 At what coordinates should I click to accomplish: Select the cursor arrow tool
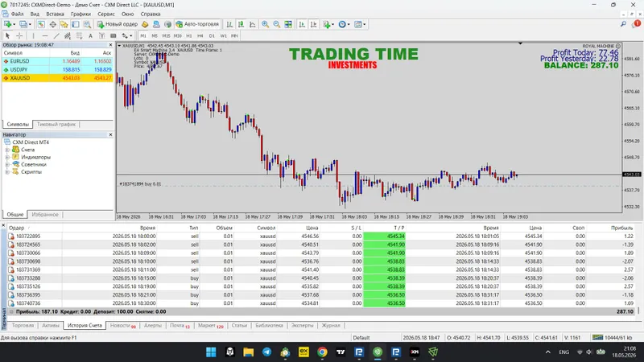point(7,36)
